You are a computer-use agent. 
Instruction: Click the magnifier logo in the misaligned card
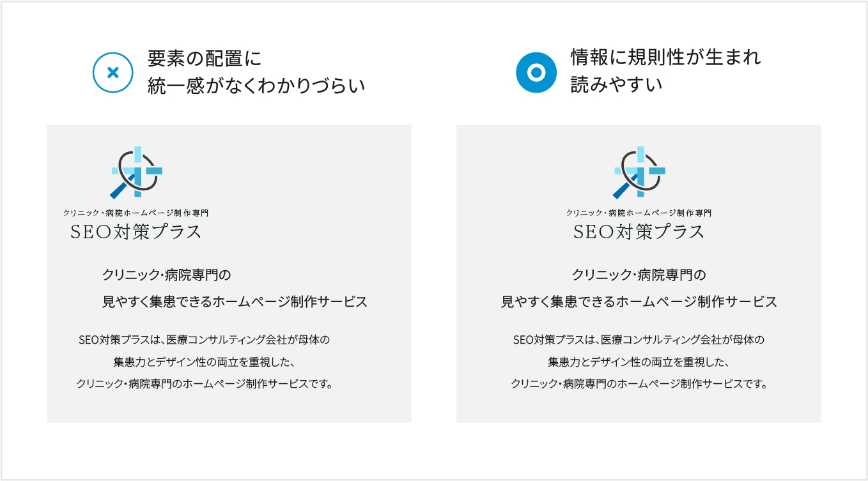coord(136,172)
